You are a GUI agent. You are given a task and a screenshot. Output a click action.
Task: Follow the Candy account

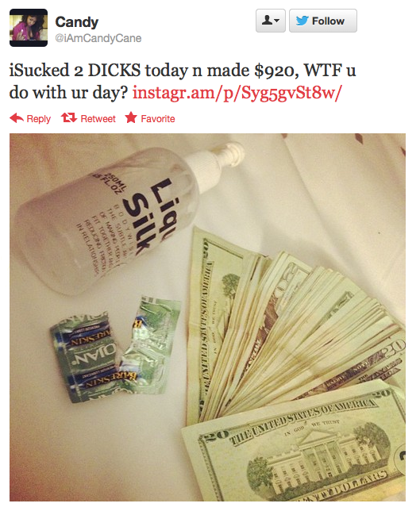tap(323, 21)
